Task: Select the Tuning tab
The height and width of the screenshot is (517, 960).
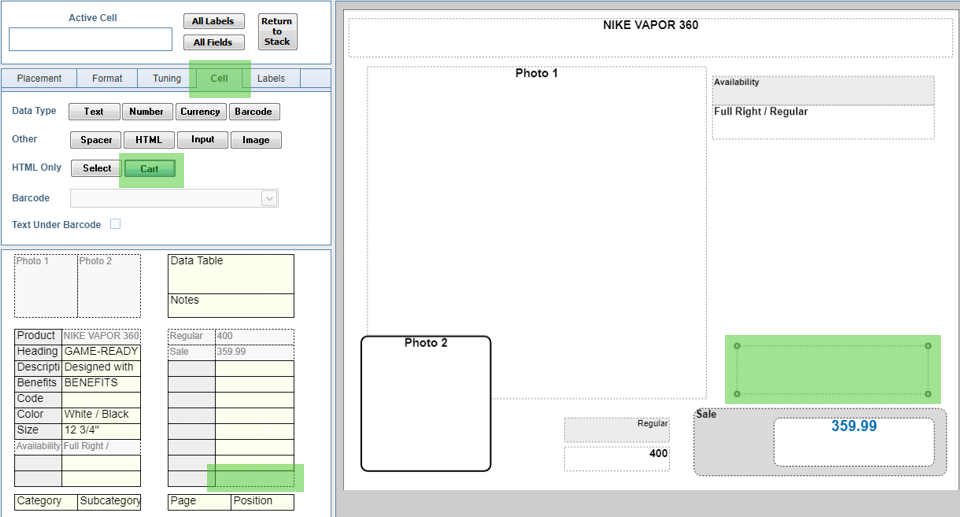Action: pyautogui.click(x=166, y=79)
